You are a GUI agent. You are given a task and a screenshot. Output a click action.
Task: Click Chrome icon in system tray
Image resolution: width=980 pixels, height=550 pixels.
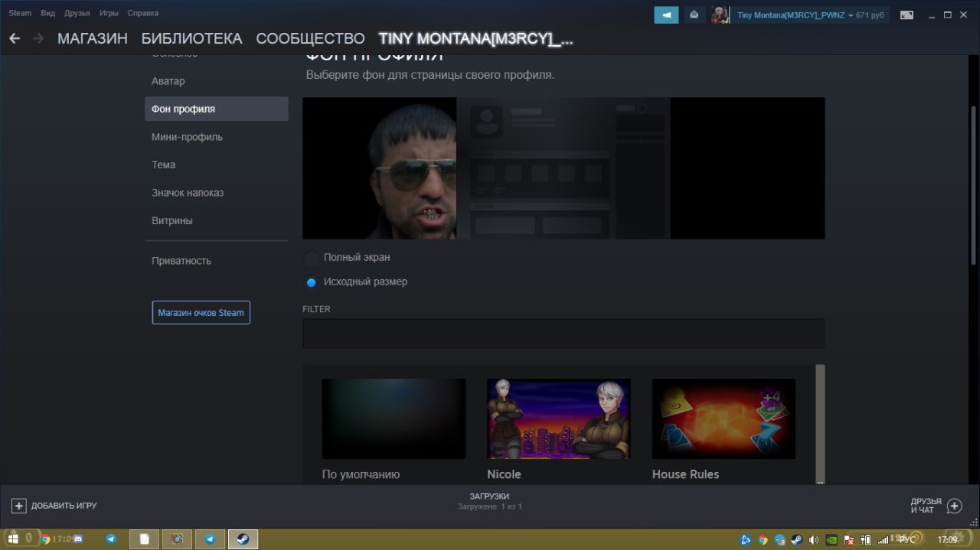tap(763, 540)
